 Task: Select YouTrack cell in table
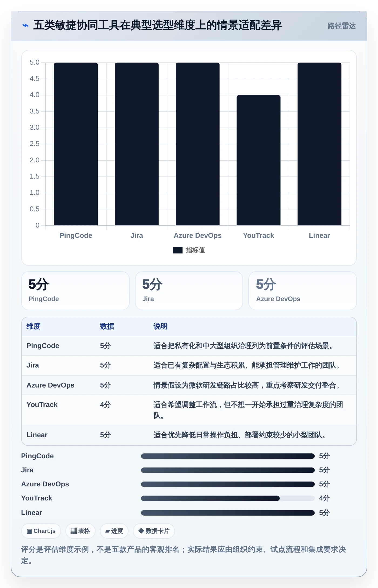(x=42, y=405)
